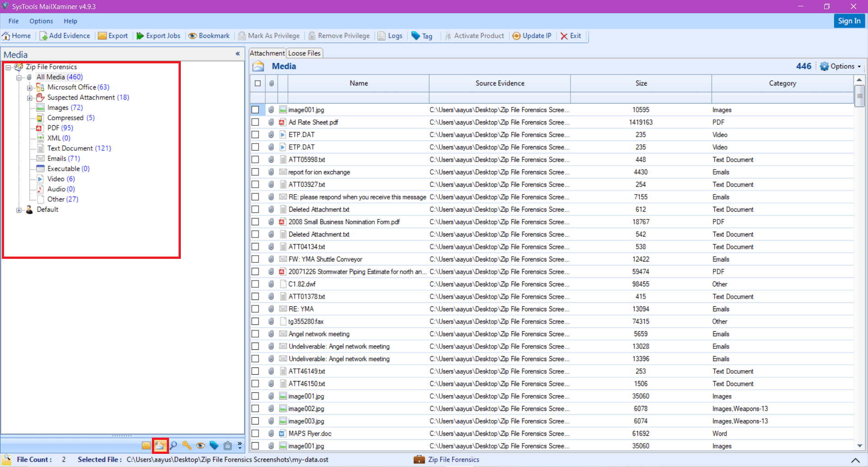The height and width of the screenshot is (467, 868).
Task: Open the Tag tool
Action: (x=422, y=36)
